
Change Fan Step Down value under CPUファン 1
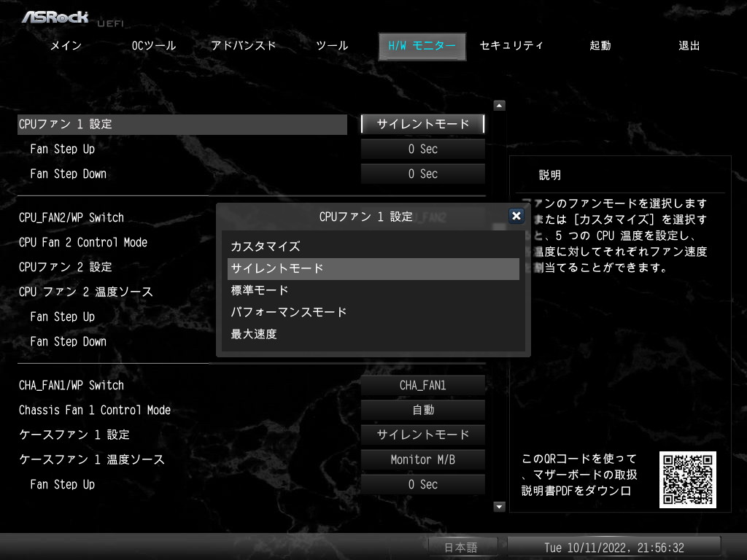(423, 174)
